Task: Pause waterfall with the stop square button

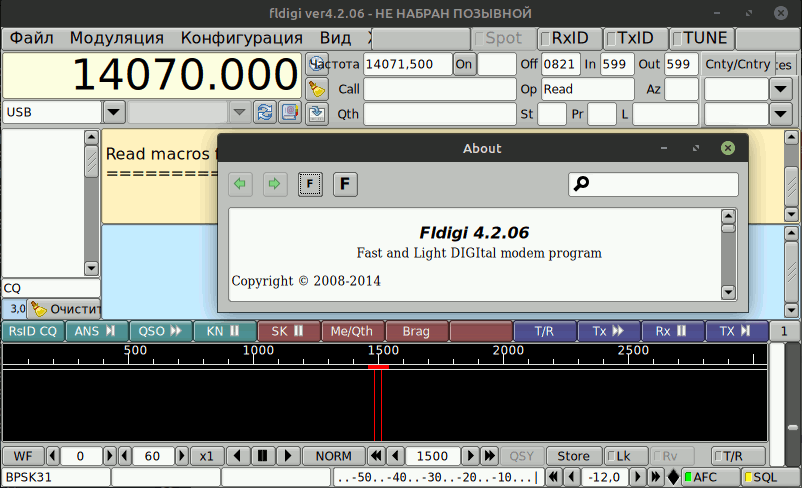Action: (262, 456)
